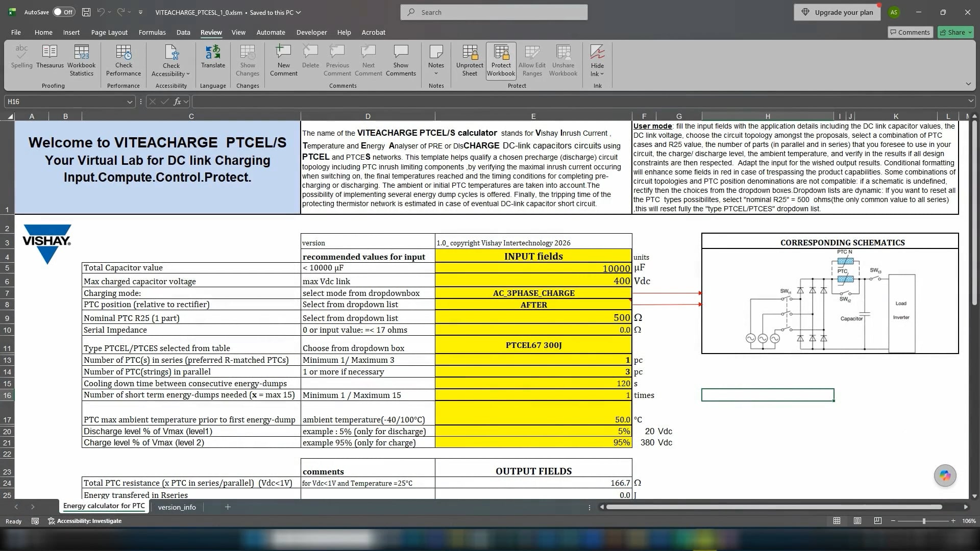Screen dimensions: 980x551
Task: Select row 16 header
Action: 7,395
